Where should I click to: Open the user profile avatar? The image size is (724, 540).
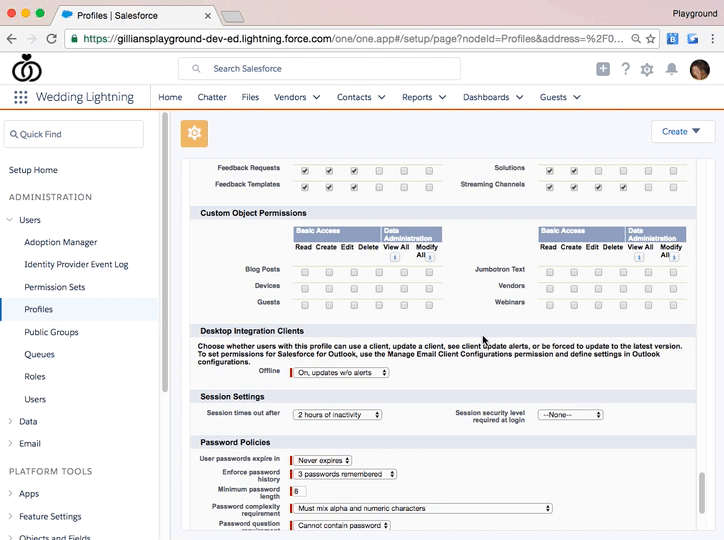tap(700, 70)
